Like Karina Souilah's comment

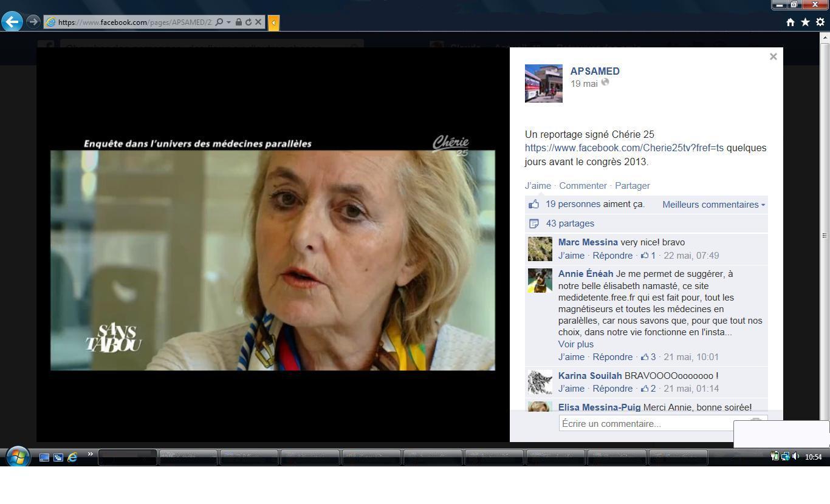571,389
